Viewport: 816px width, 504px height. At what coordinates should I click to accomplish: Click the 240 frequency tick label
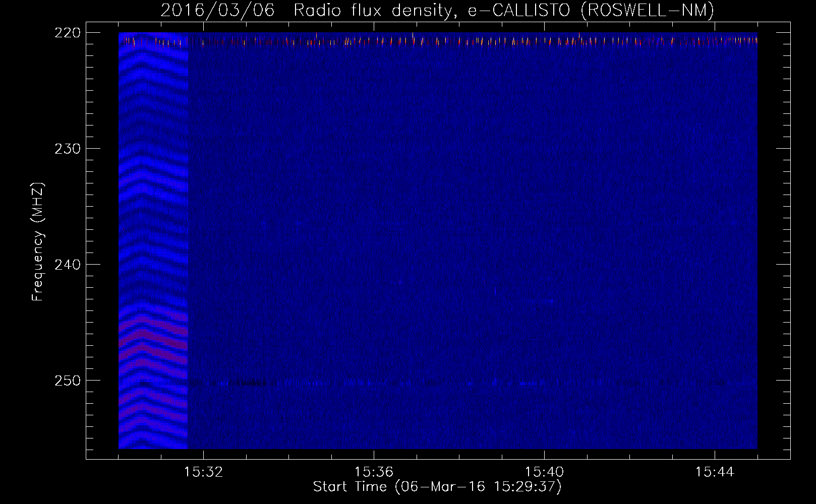click(68, 265)
